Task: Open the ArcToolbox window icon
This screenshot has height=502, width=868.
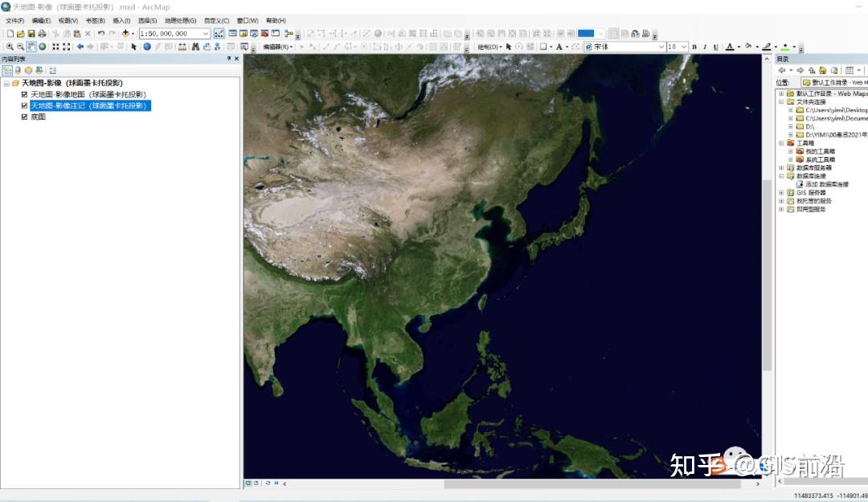Action: pyautogui.click(x=264, y=34)
